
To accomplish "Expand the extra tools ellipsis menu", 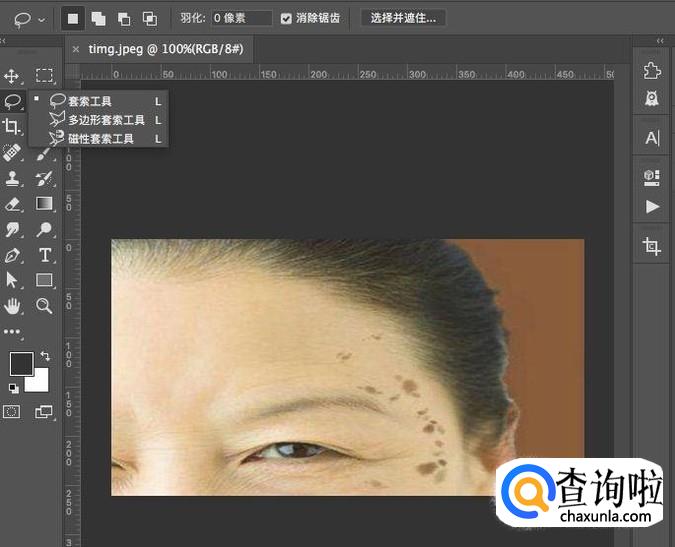I will coord(12,331).
